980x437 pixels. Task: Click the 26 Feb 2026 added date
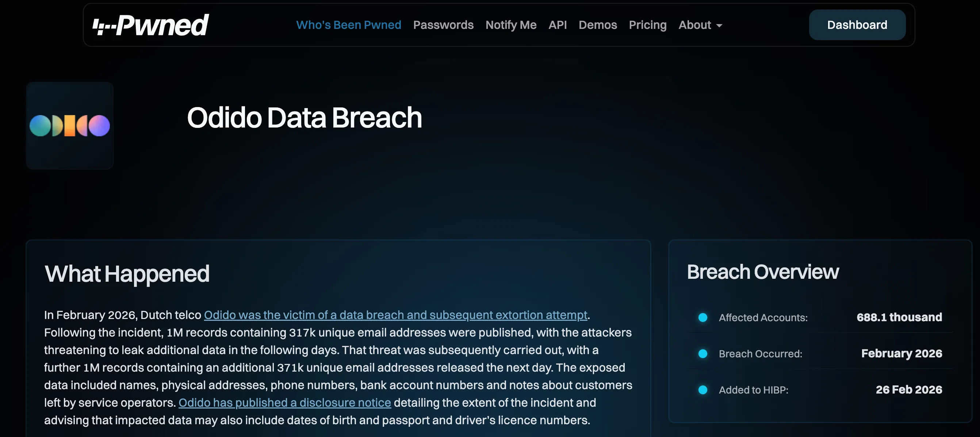point(908,390)
